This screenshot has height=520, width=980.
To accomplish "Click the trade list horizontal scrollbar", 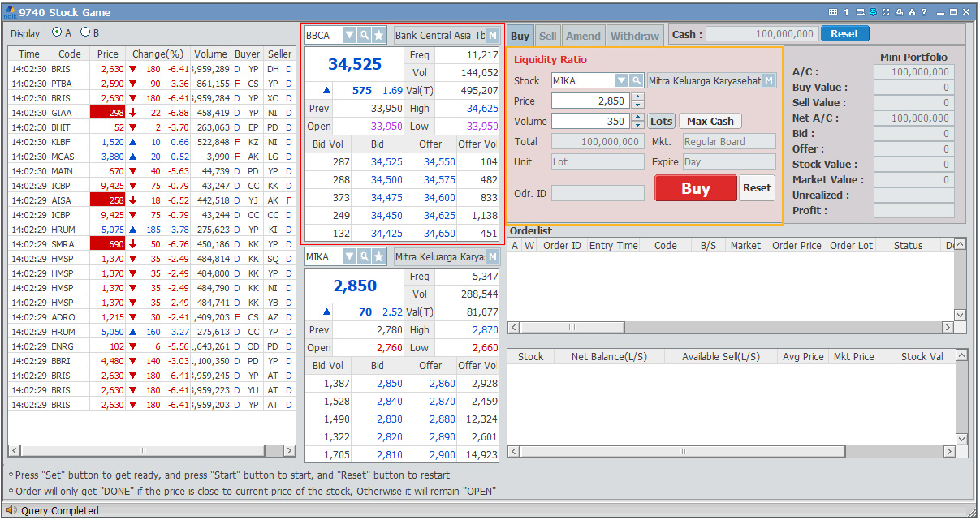I will pyautogui.click(x=142, y=450).
